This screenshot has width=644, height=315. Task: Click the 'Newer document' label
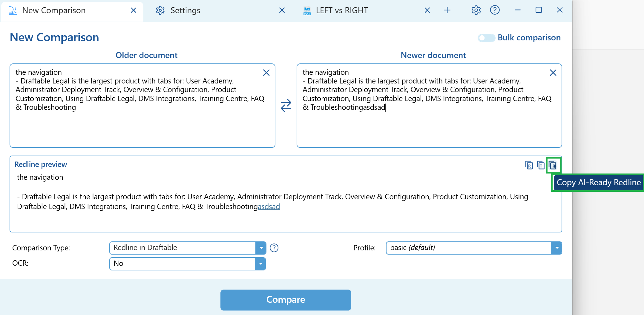pos(433,55)
